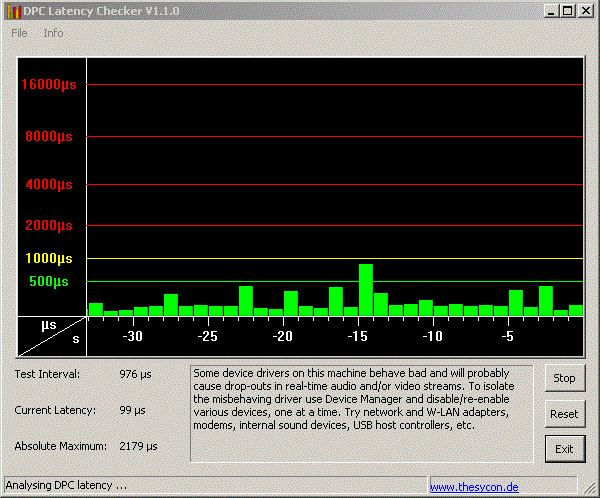Click the tallest latency bar near -15 s
The image size is (600, 498).
[x=366, y=290]
